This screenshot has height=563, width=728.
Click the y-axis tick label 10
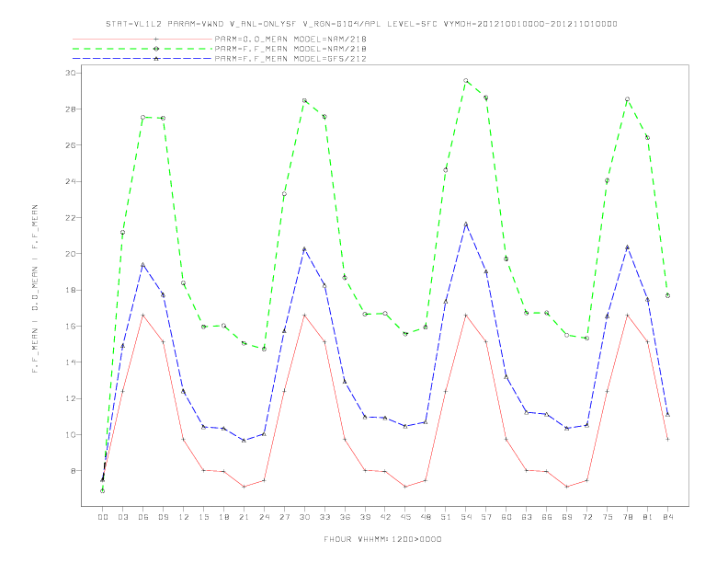point(71,435)
